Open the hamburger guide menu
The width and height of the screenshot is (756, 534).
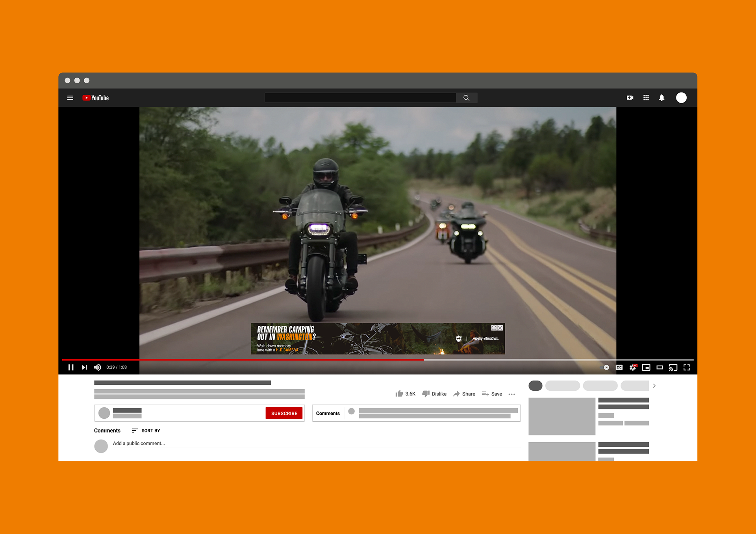(x=70, y=98)
